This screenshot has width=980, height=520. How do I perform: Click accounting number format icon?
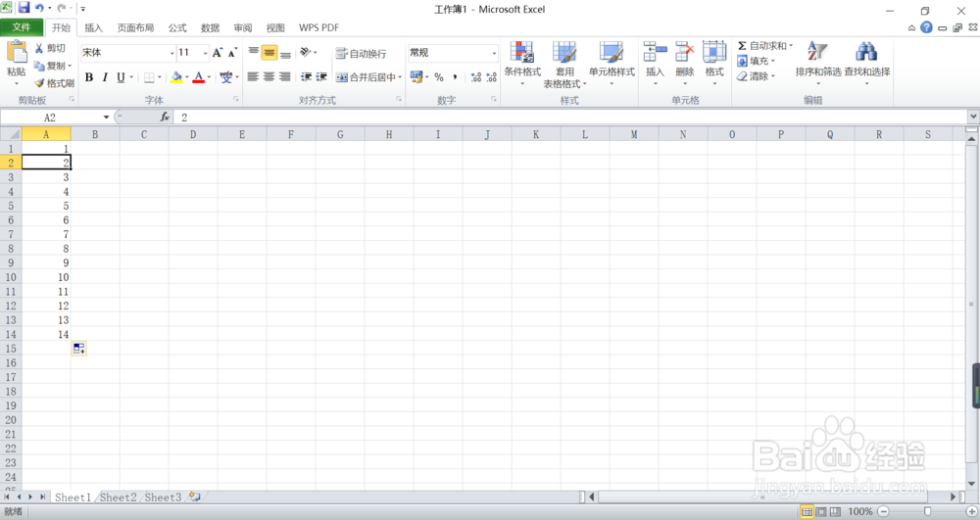pyautogui.click(x=416, y=76)
